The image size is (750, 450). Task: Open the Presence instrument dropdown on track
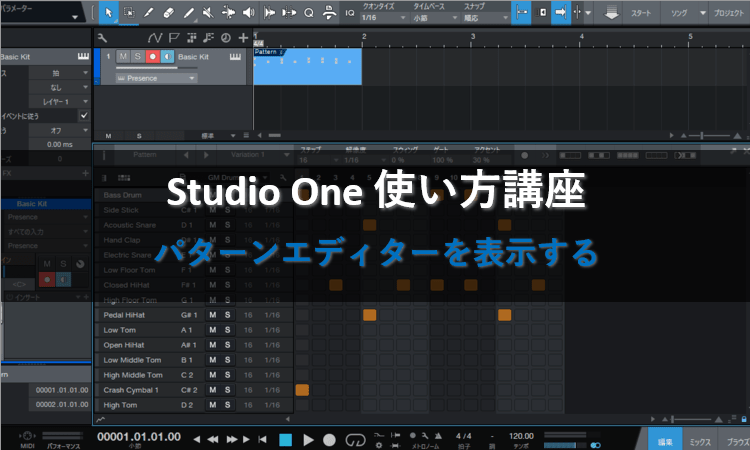156,78
